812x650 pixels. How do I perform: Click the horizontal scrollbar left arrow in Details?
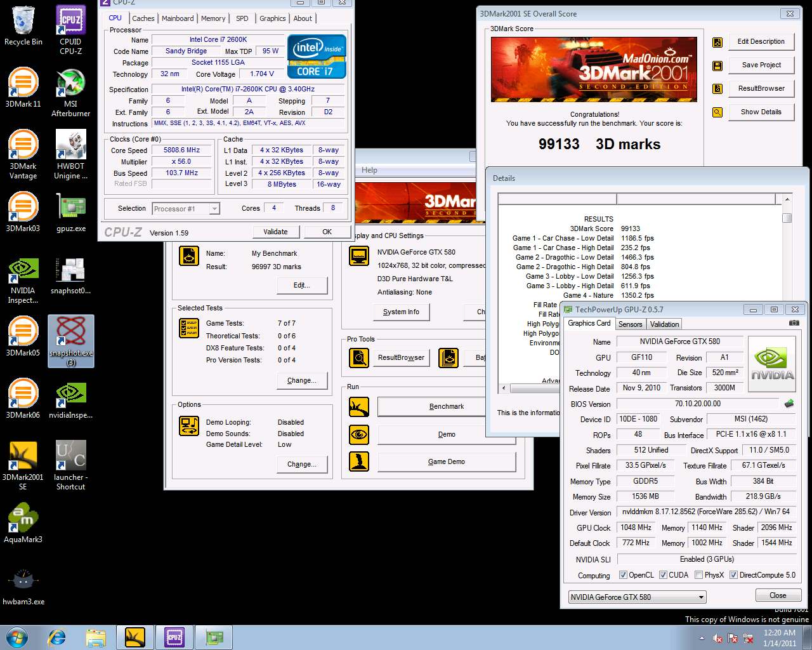504,388
